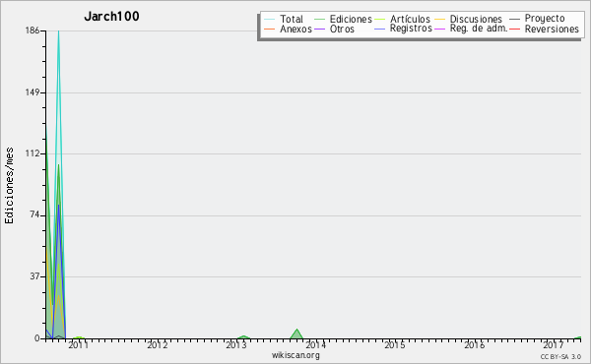The height and width of the screenshot is (364, 591).
Task: Select the Artículos legend entry
Action: [410, 19]
